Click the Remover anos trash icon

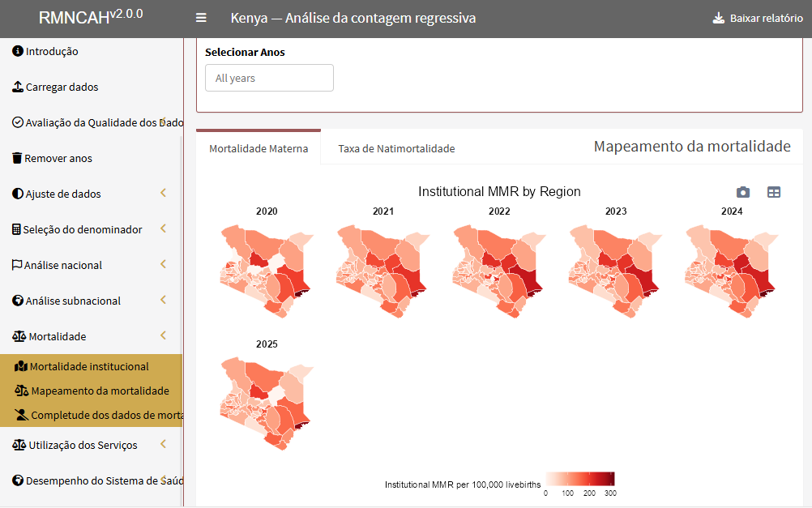[17, 158]
